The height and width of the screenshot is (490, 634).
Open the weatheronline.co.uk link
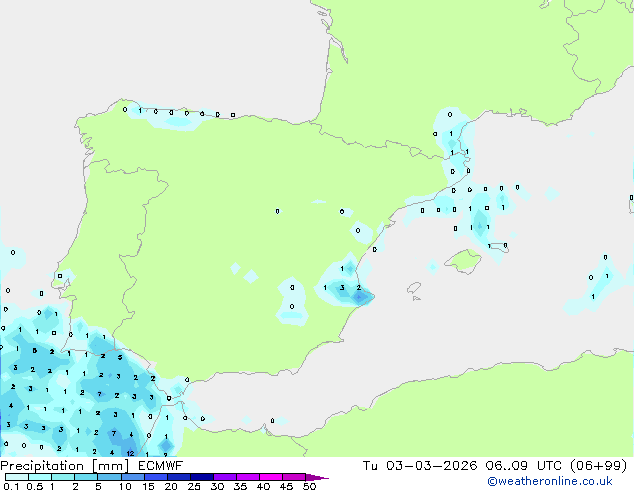point(550,481)
